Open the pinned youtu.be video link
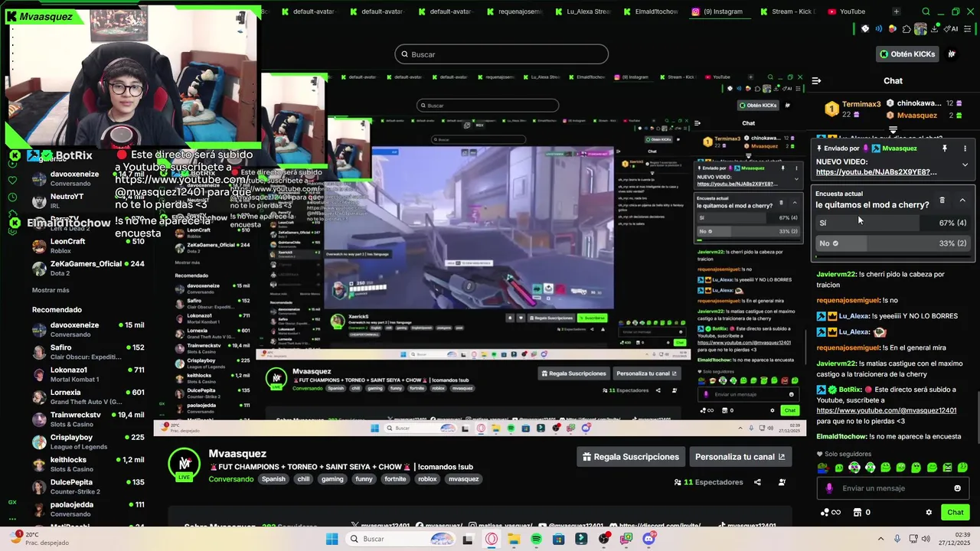This screenshot has height=551, width=980. click(x=876, y=172)
